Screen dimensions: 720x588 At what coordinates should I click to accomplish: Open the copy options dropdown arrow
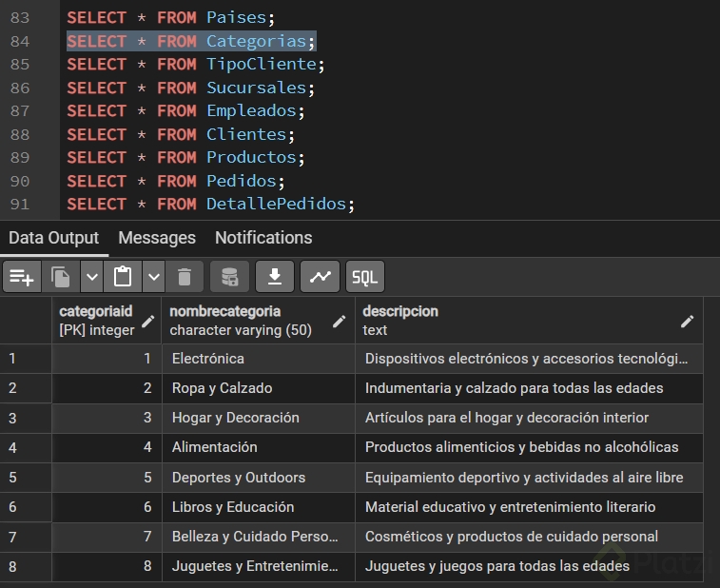click(91, 277)
